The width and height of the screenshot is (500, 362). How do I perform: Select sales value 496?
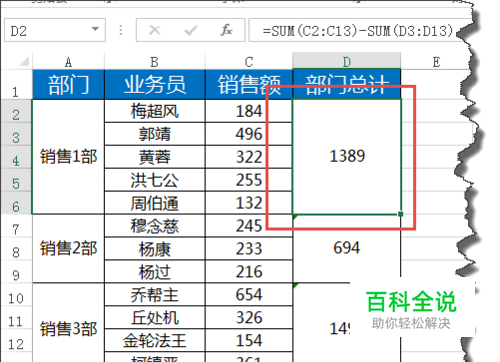[x=249, y=134]
